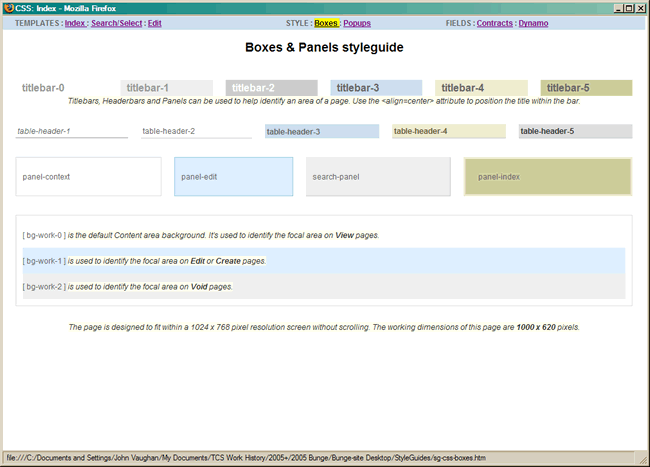Click the titlebar-1 light grey bar
Viewport: 650px width, 467px height.
(x=167, y=88)
